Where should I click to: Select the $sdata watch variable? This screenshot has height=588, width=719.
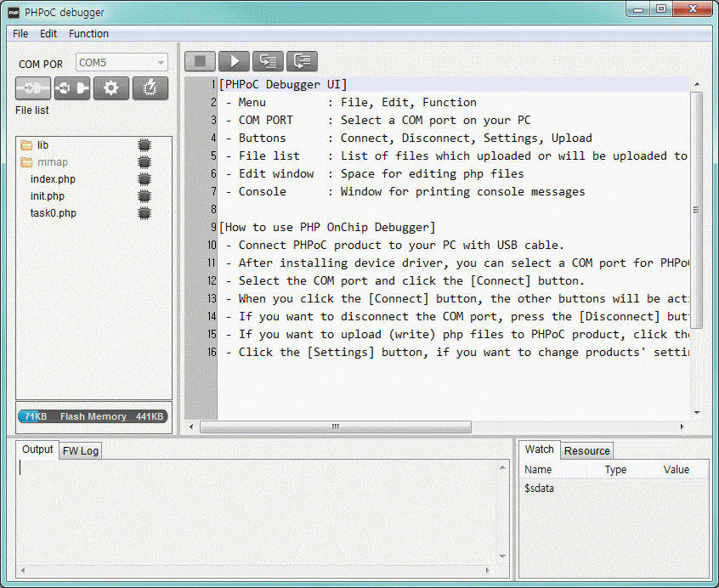pos(539,489)
